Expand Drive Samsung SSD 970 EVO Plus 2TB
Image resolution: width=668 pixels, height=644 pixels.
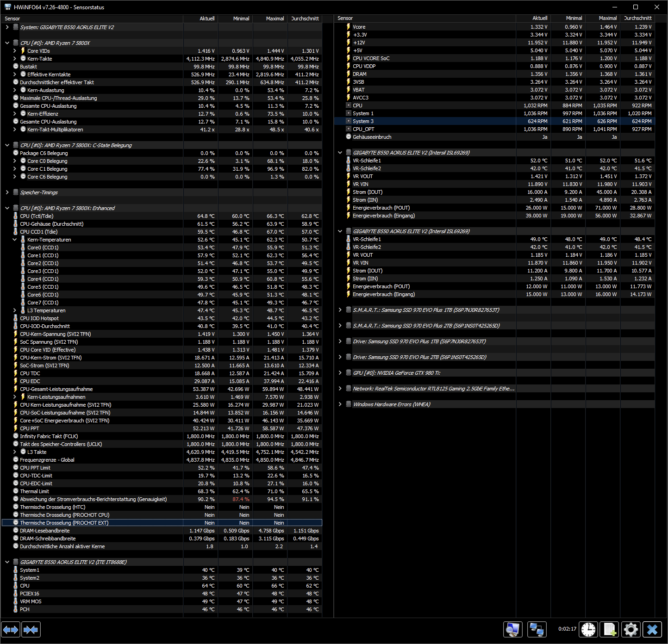340,357
